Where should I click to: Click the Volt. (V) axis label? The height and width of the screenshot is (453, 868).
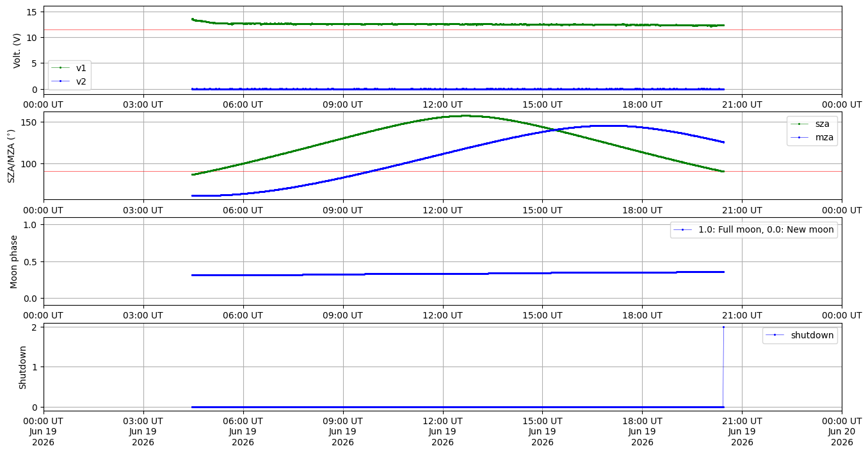[17, 50]
